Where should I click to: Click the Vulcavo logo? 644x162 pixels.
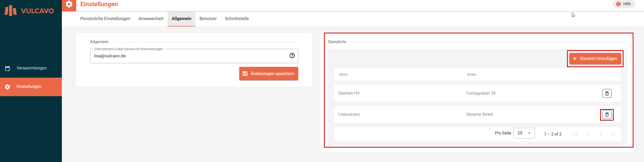click(x=29, y=11)
